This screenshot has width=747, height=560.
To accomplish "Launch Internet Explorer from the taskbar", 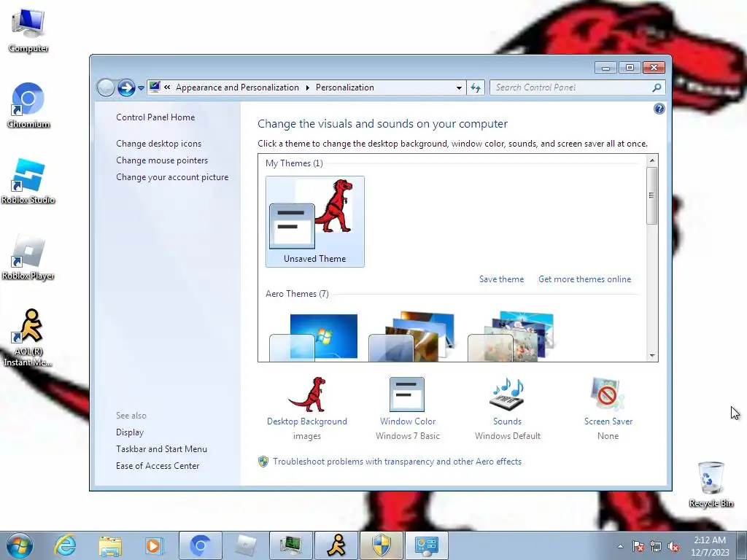I will pos(65,545).
